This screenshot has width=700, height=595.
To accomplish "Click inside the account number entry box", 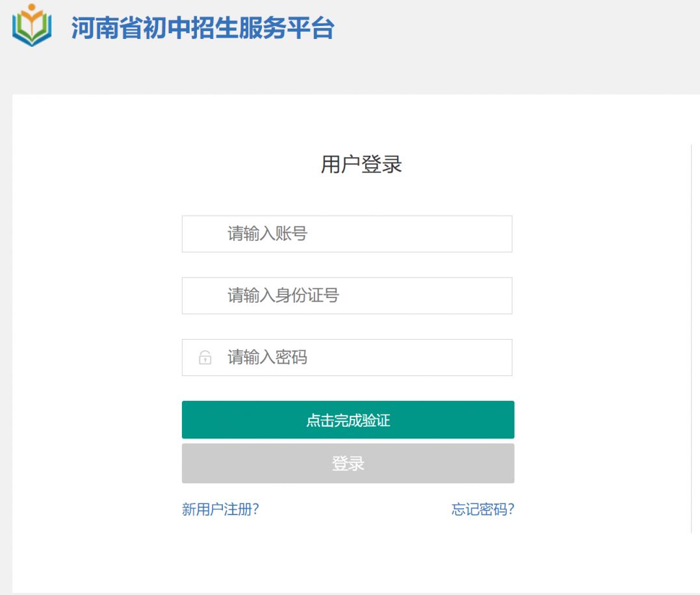I will coord(347,234).
